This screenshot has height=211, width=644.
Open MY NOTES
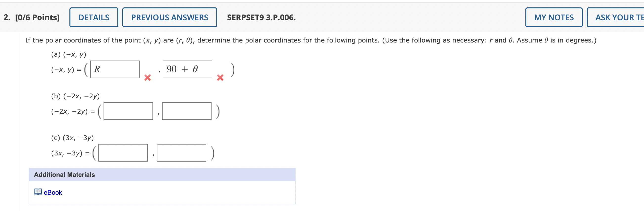[x=554, y=17]
